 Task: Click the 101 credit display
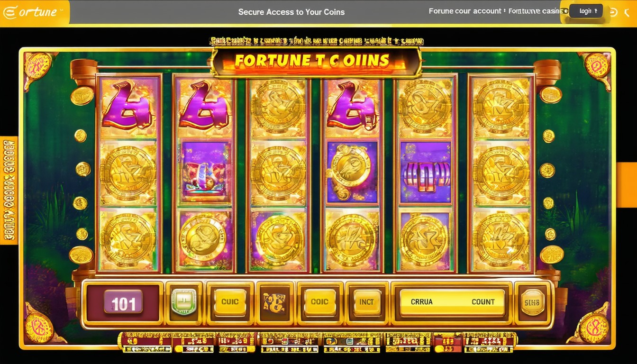pos(123,303)
